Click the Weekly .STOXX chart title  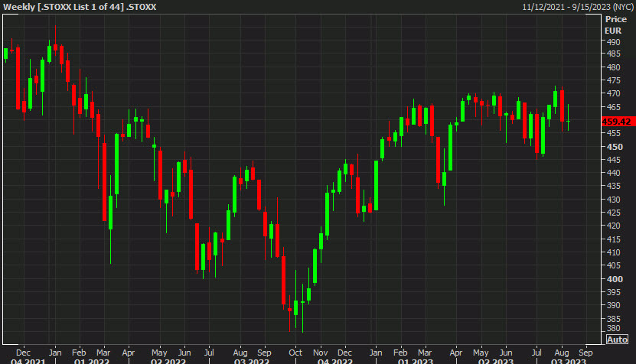(x=80, y=7)
